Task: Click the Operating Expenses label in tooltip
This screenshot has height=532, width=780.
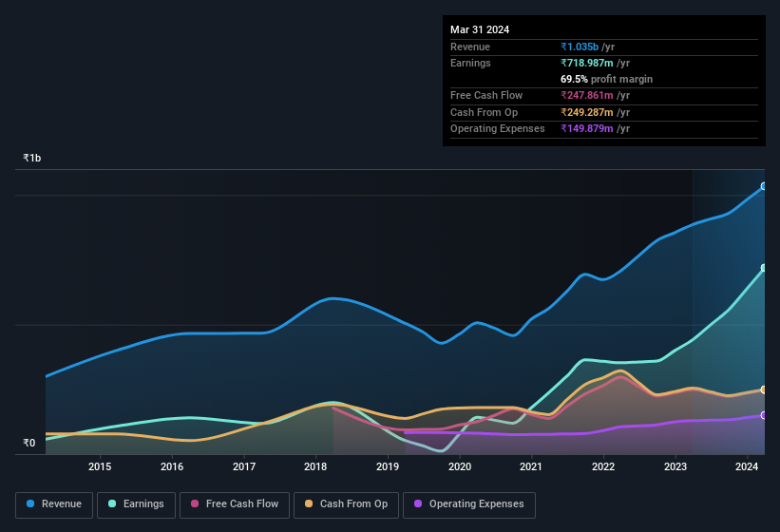Action: [x=498, y=128]
